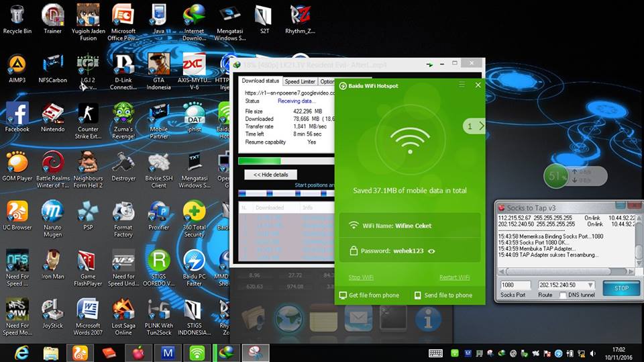Open Mobile Partner desktop shortcut
The width and height of the screenshot is (644, 362).
(x=158, y=120)
